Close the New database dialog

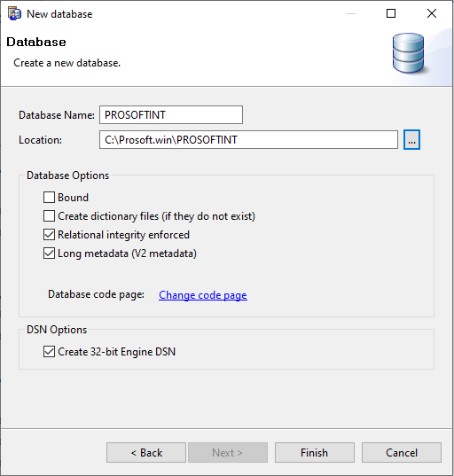click(432, 13)
